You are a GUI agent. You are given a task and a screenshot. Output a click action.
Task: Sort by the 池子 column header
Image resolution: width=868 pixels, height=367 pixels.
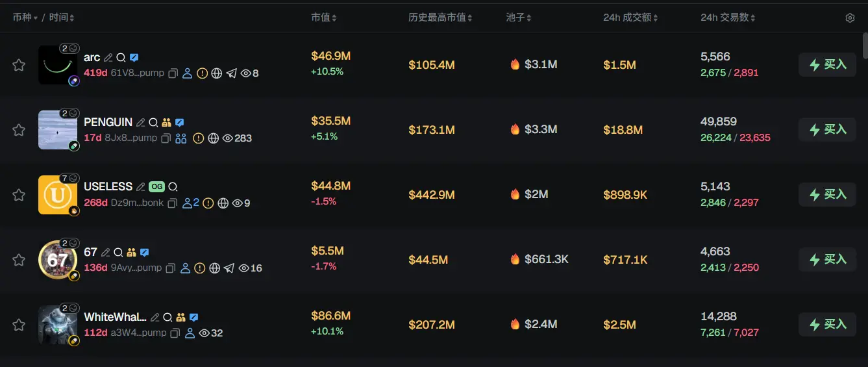(519, 18)
